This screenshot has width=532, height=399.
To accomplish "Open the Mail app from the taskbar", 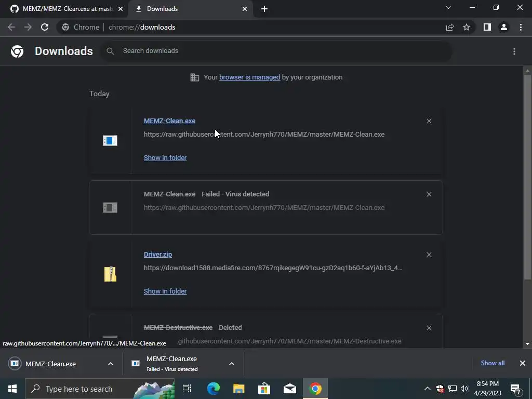I will coord(290,389).
